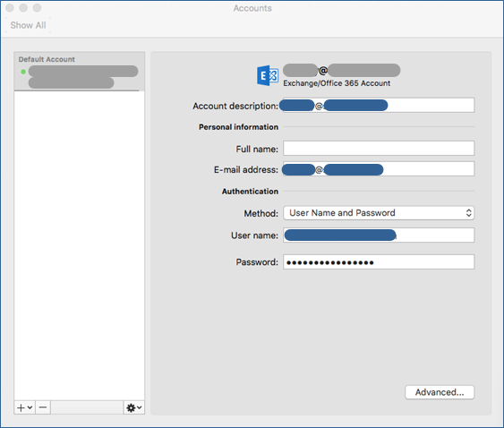Screen dimensions: 504x428
Task: Click the green zoom window button
Action: point(38,8)
